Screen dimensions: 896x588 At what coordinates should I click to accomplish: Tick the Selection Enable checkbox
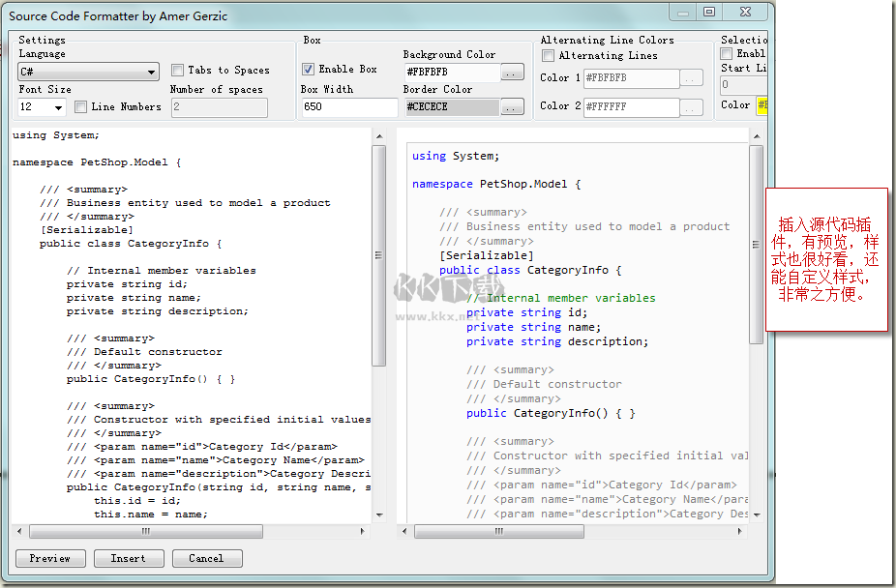pyautogui.click(x=727, y=53)
